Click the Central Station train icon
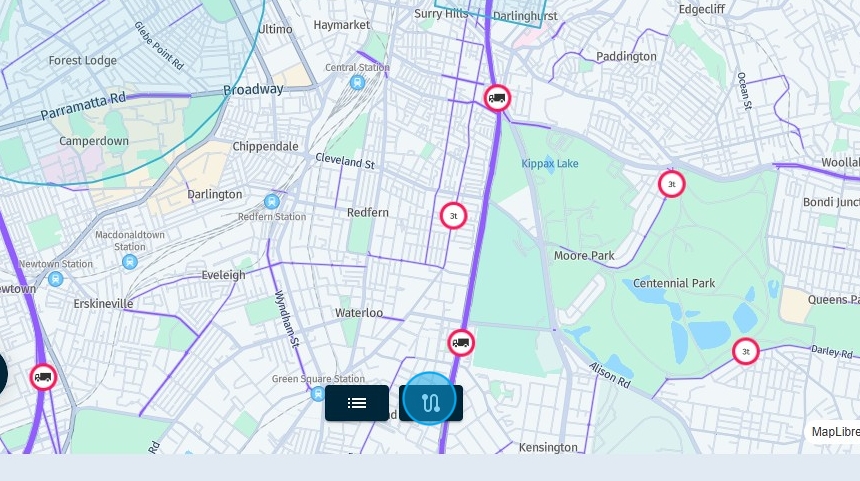860x481 pixels. (x=357, y=83)
